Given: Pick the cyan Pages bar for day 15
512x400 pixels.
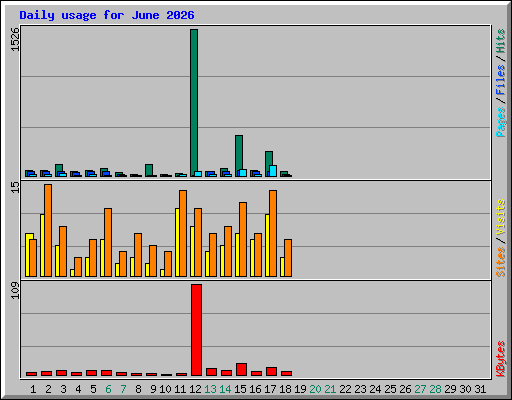Looking at the screenshot, I should [x=243, y=173].
